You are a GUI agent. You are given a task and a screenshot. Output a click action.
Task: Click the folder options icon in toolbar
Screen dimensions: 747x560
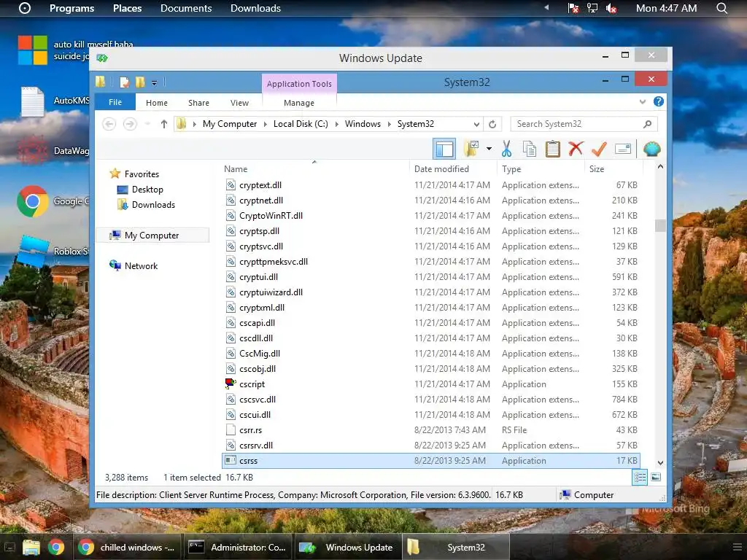click(x=472, y=149)
